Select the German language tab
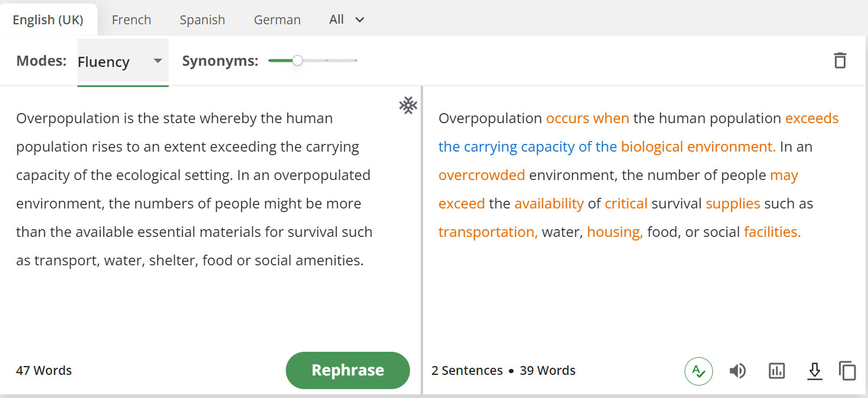The image size is (868, 398). point(277,20)
